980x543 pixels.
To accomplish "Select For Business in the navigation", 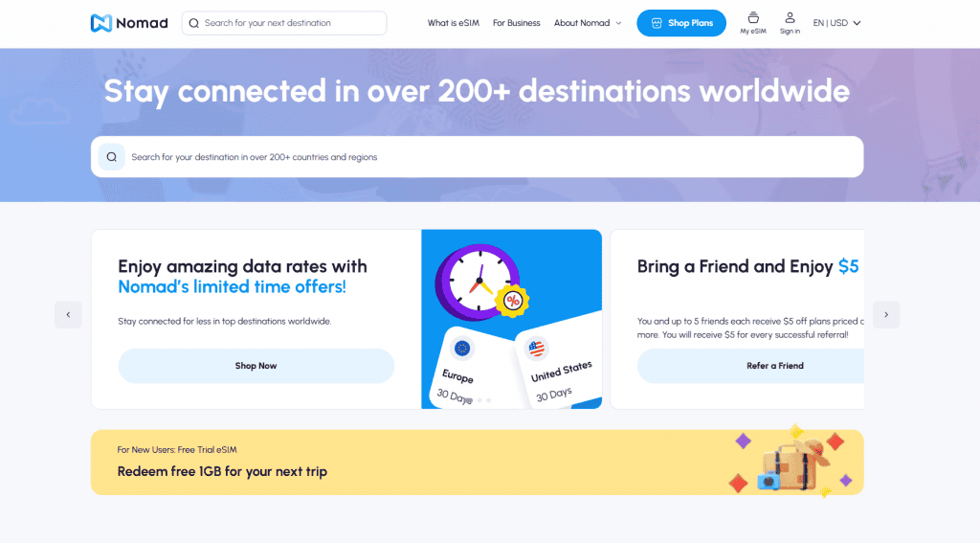I will pyautogui.click(x=516, y=23).
